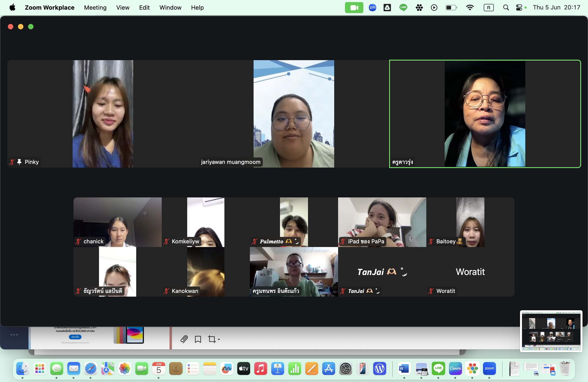Open Zoom from the Dock
Viewport: 588px width, 382px height.
click(489, 368)
